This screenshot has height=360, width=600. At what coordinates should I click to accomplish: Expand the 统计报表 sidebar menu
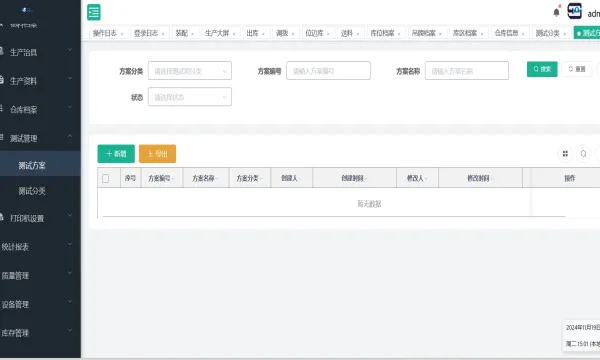[x=40, y=247]
